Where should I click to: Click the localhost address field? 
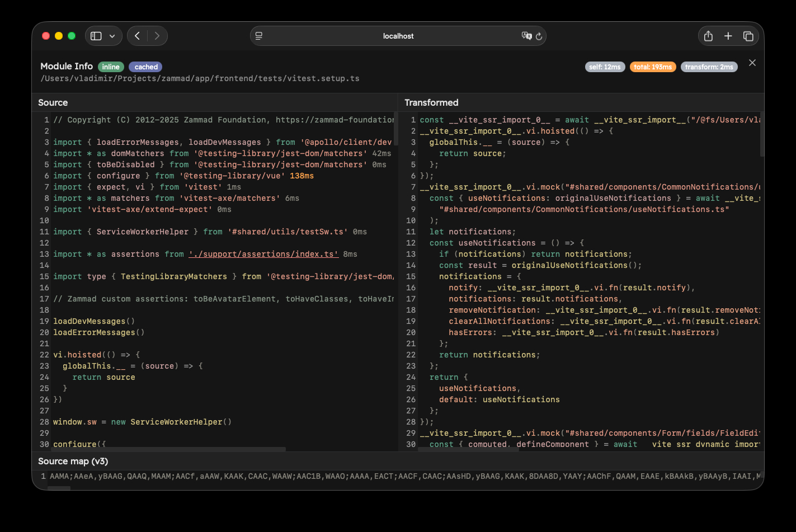click(398, 36)
